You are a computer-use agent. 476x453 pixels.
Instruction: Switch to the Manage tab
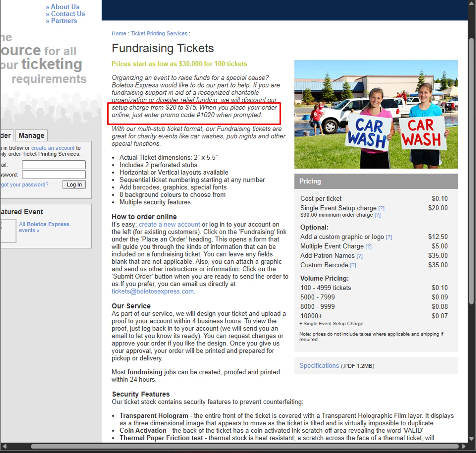31,136
